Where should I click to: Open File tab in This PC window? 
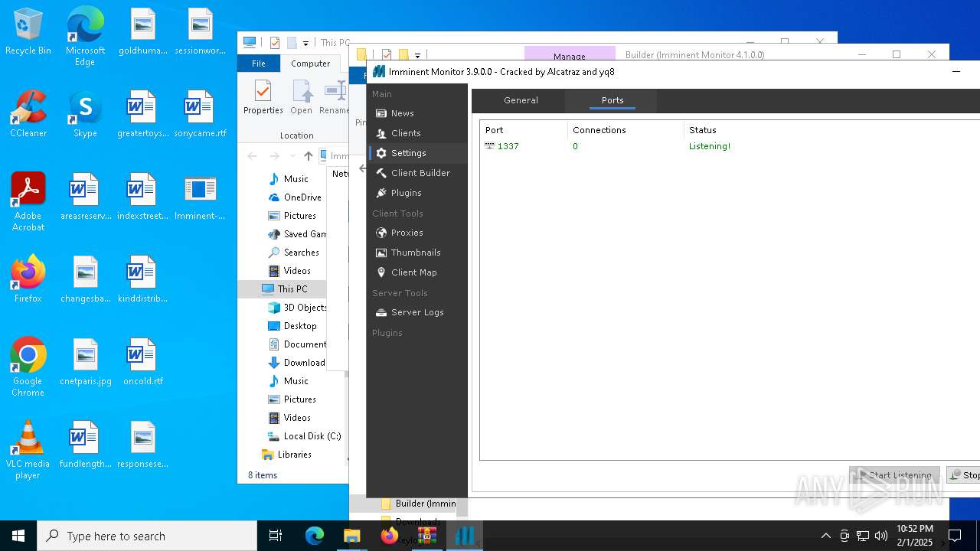coord(259,64)
